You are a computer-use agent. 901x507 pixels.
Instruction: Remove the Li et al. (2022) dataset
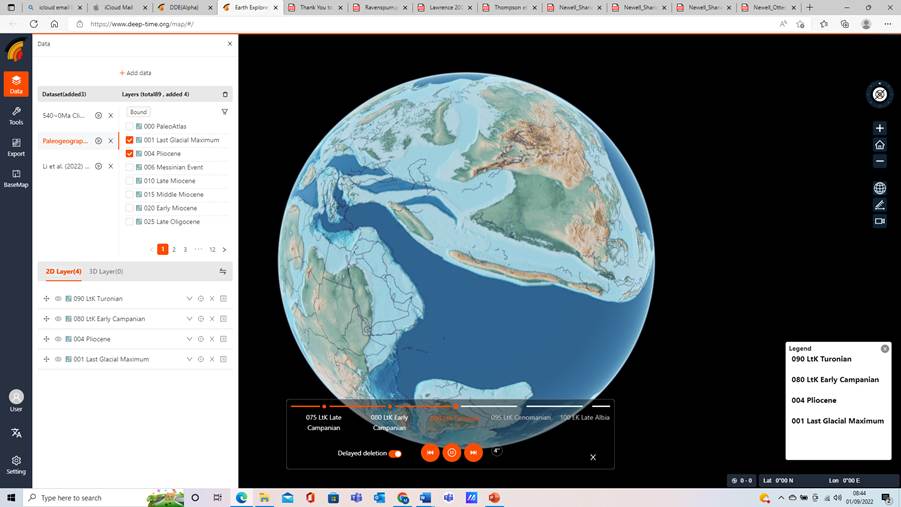point(111,166)
